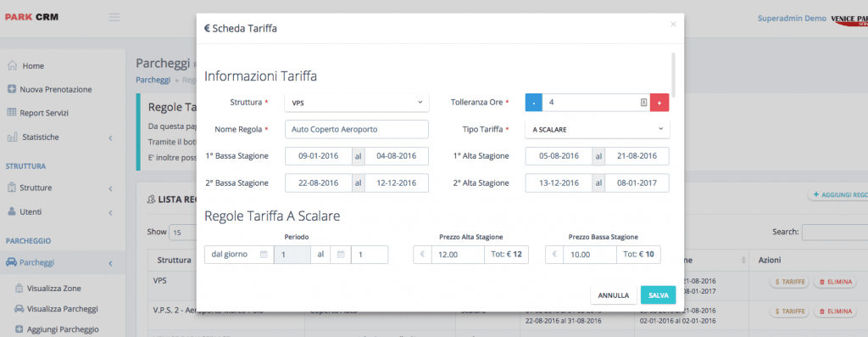Click 1° Bassa Stagione start date 09-01-2016

point(319,156)
